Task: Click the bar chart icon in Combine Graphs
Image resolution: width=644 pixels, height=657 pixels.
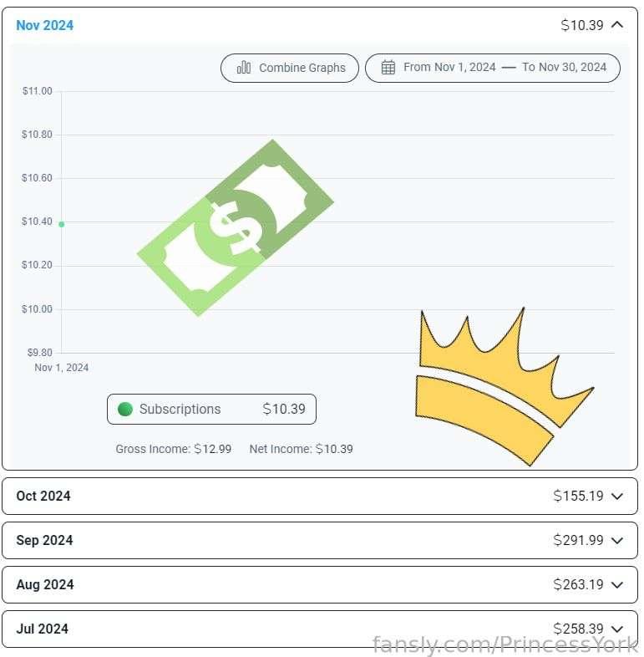Action: 244,68
